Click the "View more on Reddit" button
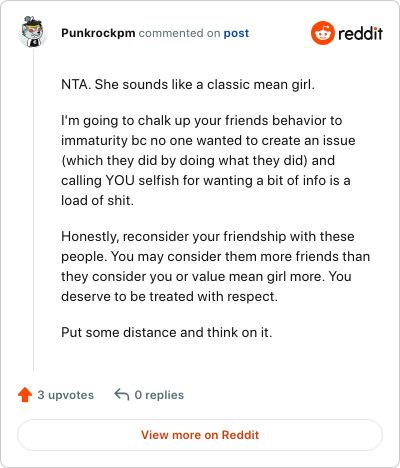 tap(200, 435)
